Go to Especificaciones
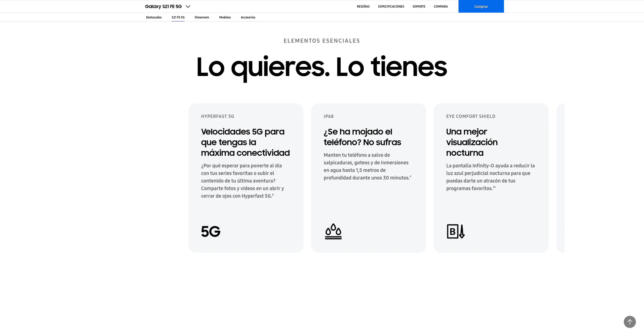Screen dimensions: 644x334 391,7
